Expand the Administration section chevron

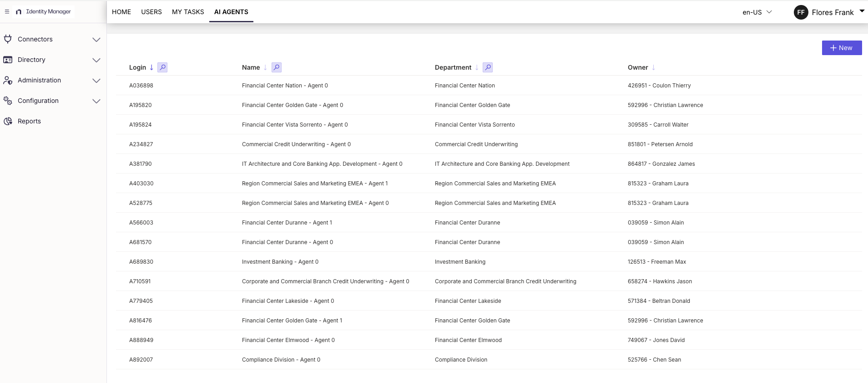96,81
